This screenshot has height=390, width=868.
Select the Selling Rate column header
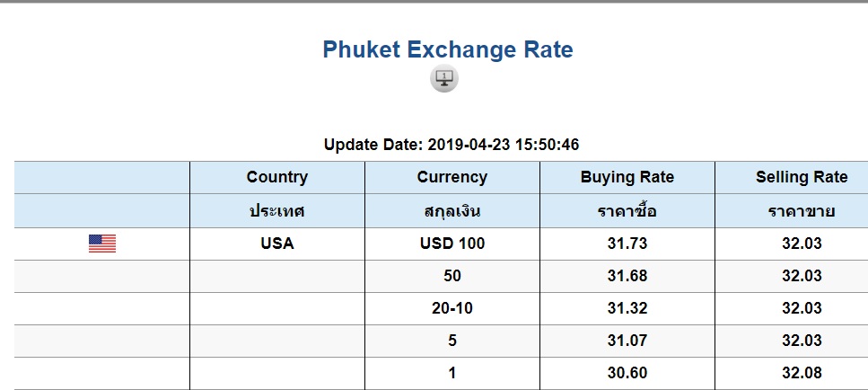click(802, 177)
